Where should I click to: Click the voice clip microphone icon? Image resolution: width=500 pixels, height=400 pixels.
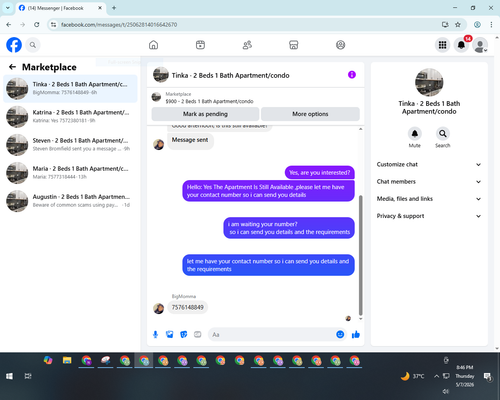[x=155, y=334]
